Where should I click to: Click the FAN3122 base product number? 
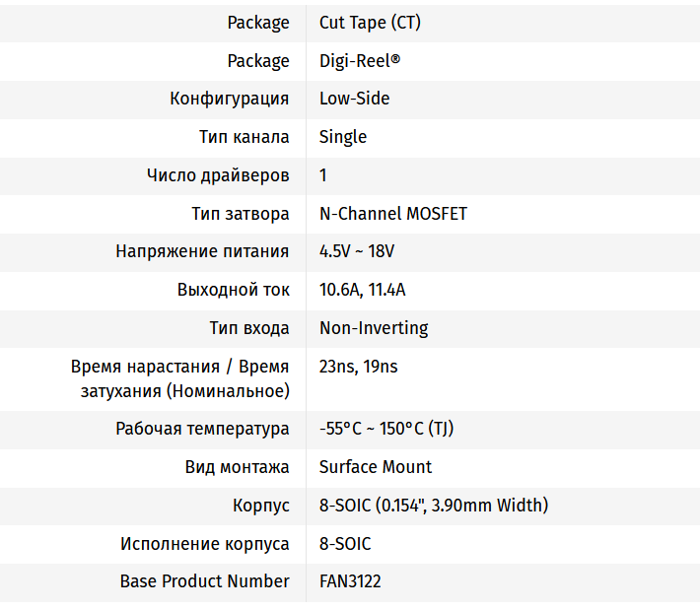(350, 581)
